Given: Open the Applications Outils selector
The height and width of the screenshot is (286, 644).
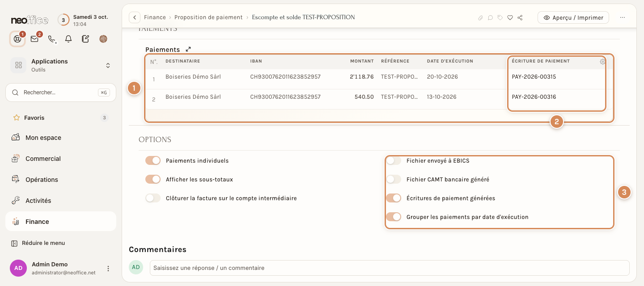Looking at the screenshot, I should click(x=61, y=65).
